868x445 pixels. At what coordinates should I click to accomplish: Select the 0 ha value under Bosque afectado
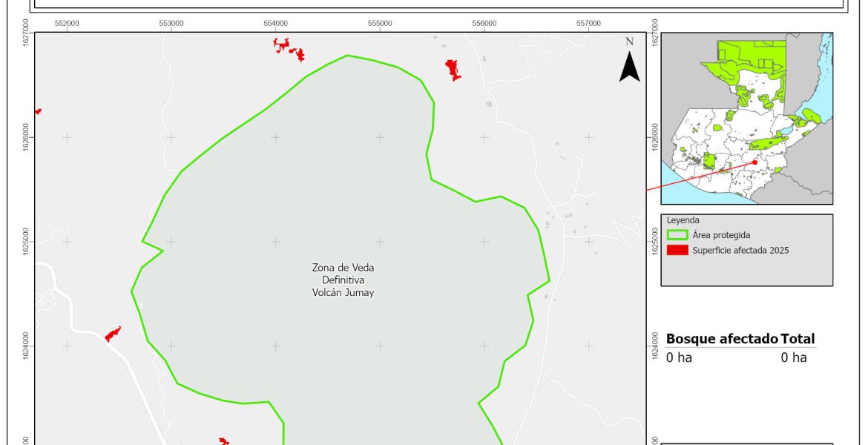pyautogui.click(x=679, y=357)
